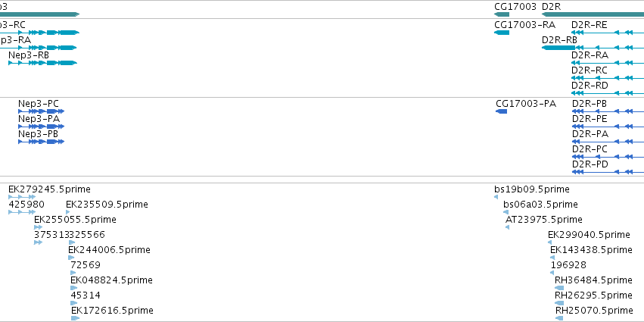Click the bs19b09.5prime EST arrow
644x322 pixels.
coord(496,197)
